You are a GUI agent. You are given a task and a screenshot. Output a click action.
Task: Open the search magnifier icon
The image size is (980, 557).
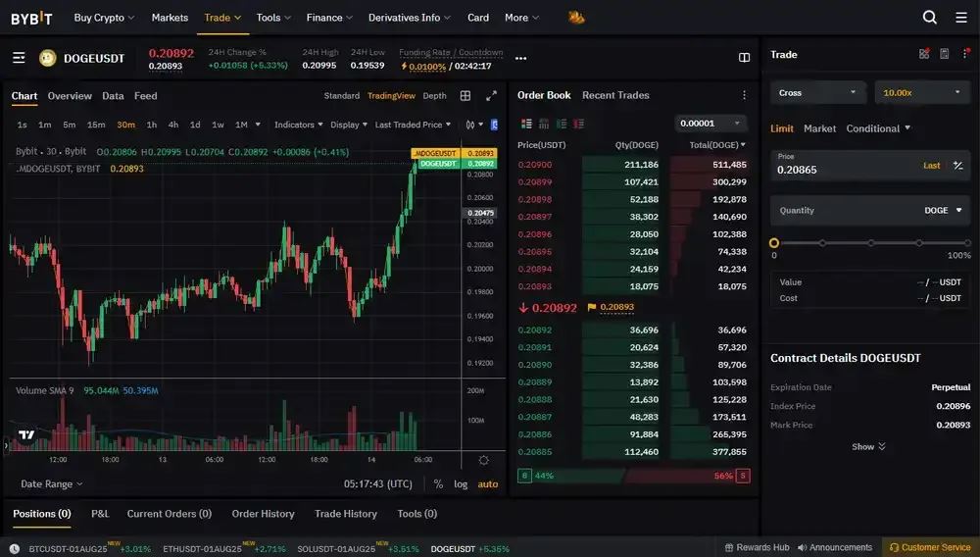point(929,18)
